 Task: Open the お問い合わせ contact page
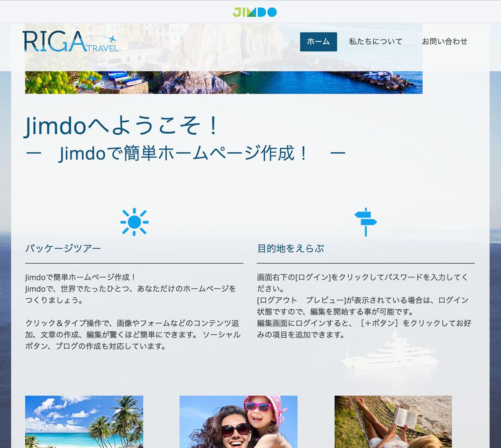click(444, 41)
